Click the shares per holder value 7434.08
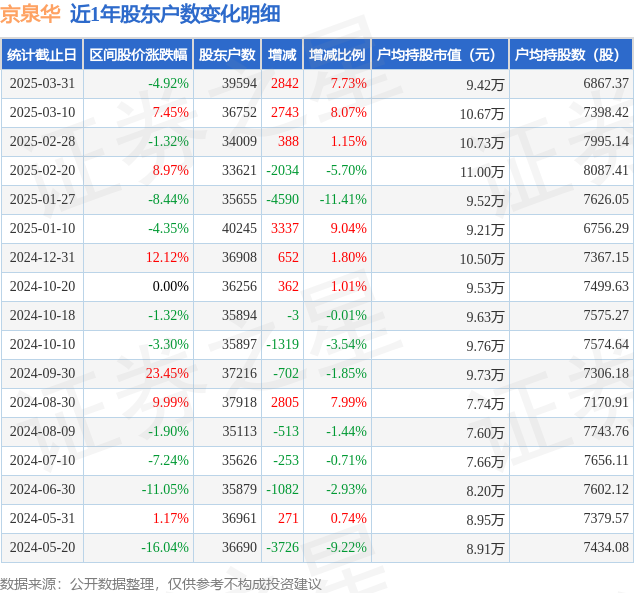Screen dimensions: 634x593 click(x=606, y=547)
